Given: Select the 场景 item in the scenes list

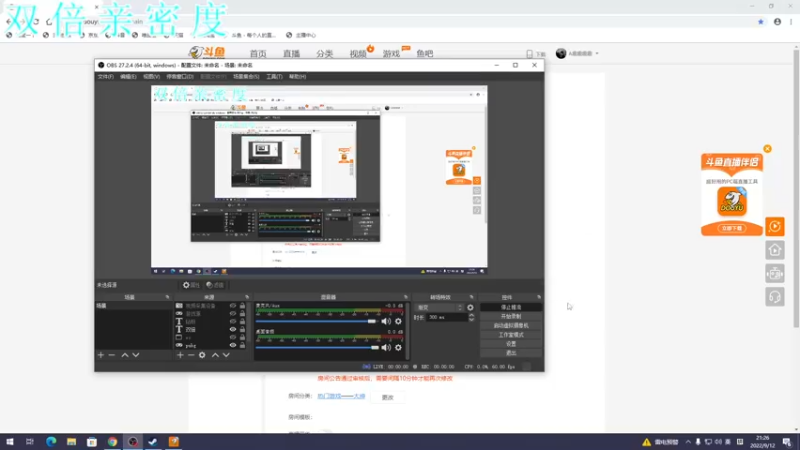Looking at the screenshot, I should (133, 306).
